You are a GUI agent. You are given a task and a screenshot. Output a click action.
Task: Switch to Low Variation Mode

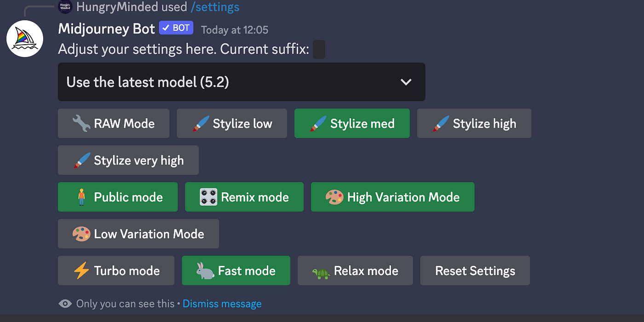click(138, 234)
